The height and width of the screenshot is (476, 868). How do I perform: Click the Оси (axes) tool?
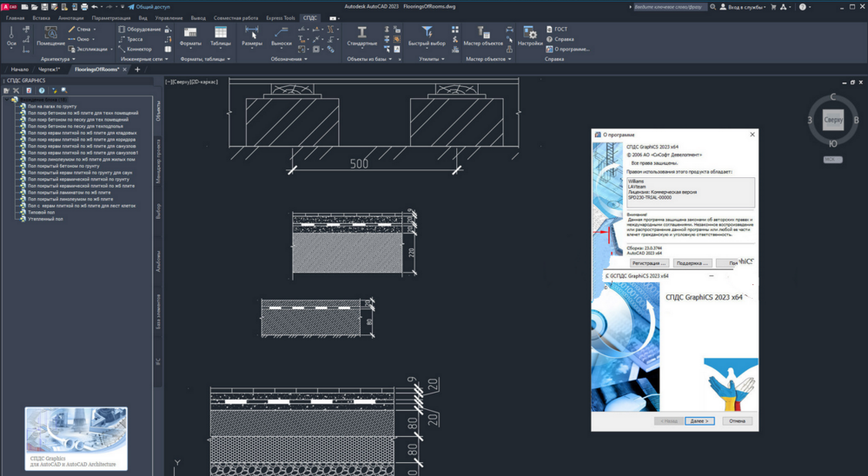(11, 36)
